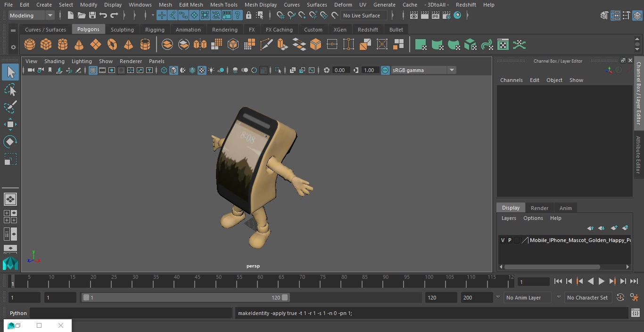Click the playback end time field 120
Viewport: 644px width, 332px height.
[441, 298]
